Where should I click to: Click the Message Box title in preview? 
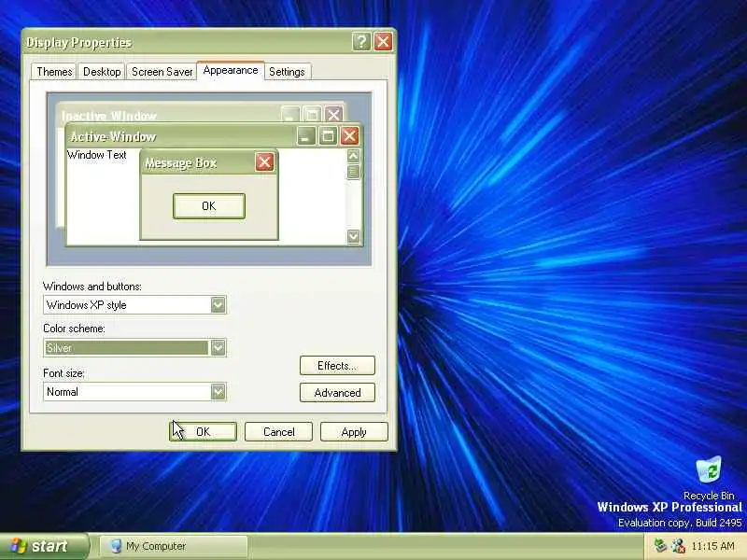click(181, 162)
